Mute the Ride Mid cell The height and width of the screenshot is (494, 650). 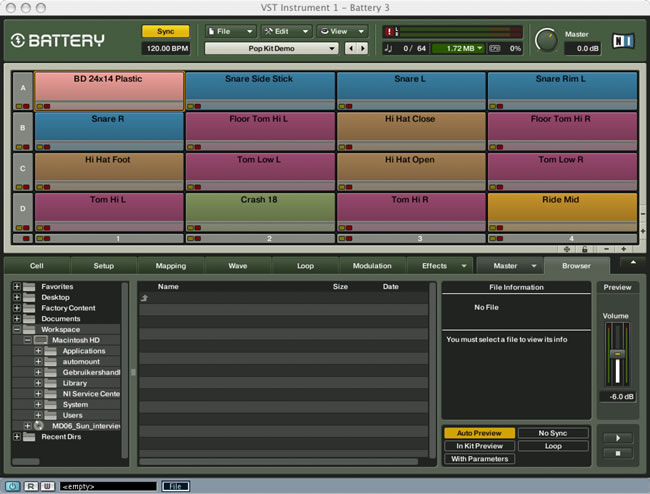coord(500,228)
